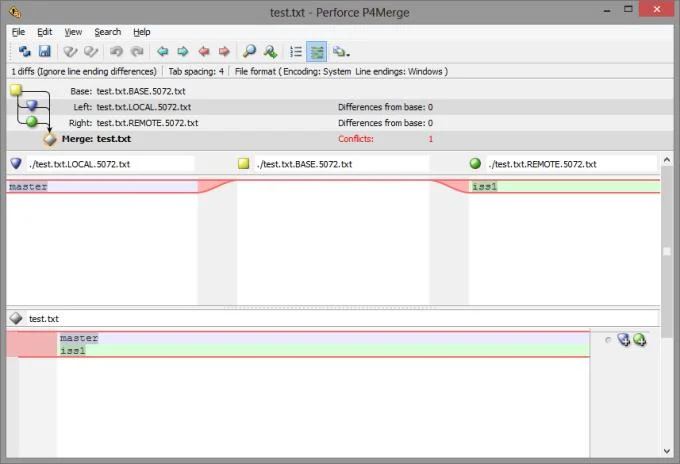Add left version with blue plus icon

pyautogui.click(x=624, y=340)
